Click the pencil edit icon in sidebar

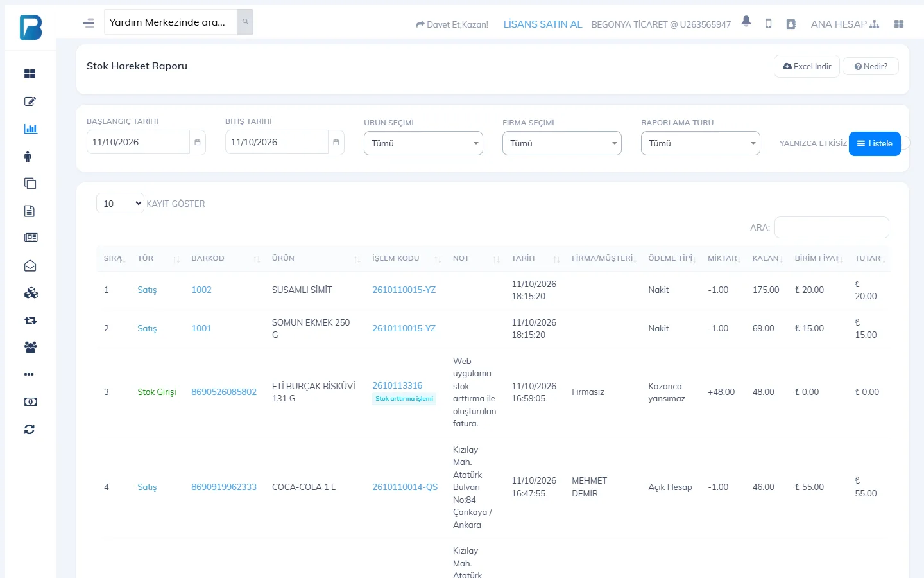[x=30, y=101]
